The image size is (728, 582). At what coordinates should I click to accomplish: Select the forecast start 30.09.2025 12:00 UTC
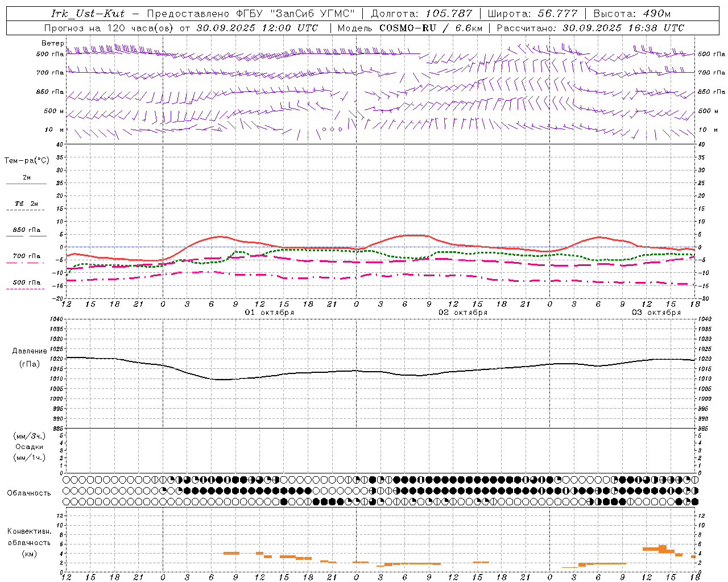point(257,28)
